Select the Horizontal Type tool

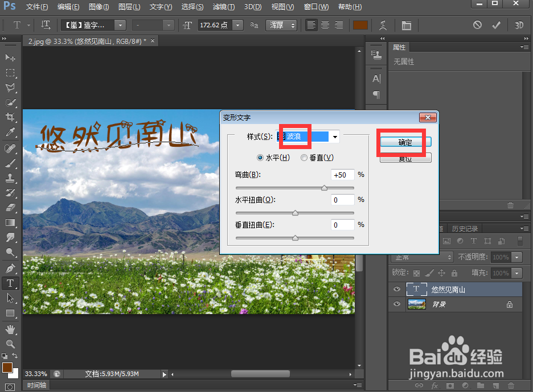[x=10, y=283]
